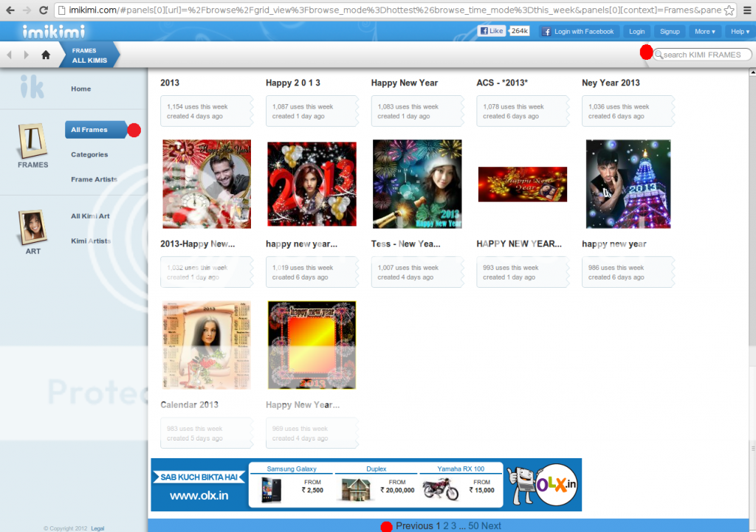Screen dimensions: 756x532
Task: Reload the page with browser refresh icon
Action: (x=44, y=10)
